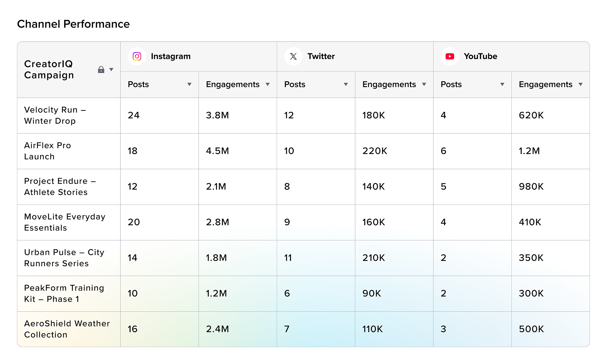Open the Twitter Engagements sort dropdown
Screen dimensions: 607x364
tap(424, 84)
